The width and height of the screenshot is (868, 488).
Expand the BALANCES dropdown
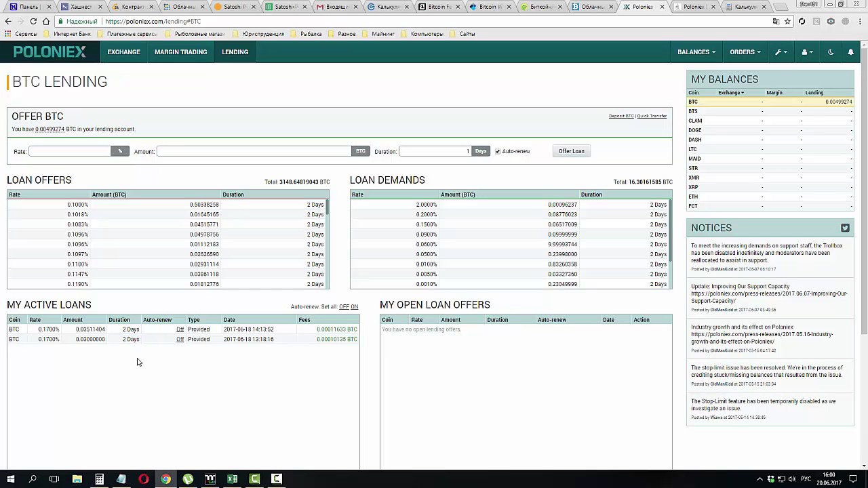click(x=696, y=52)
